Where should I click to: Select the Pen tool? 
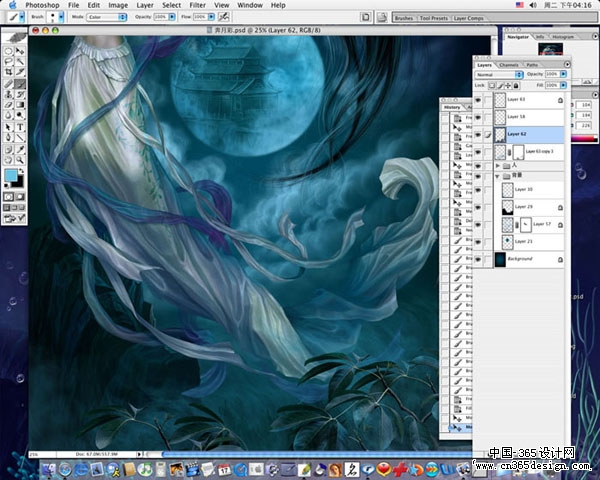point(8,137)
